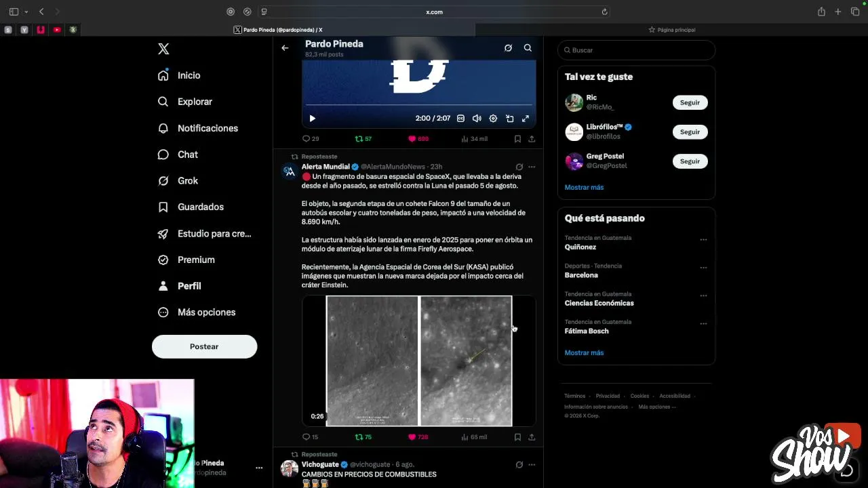This screenshot has width=868, height=488.
Task: Click the Buscar search field
Action: tap(636, 50)
